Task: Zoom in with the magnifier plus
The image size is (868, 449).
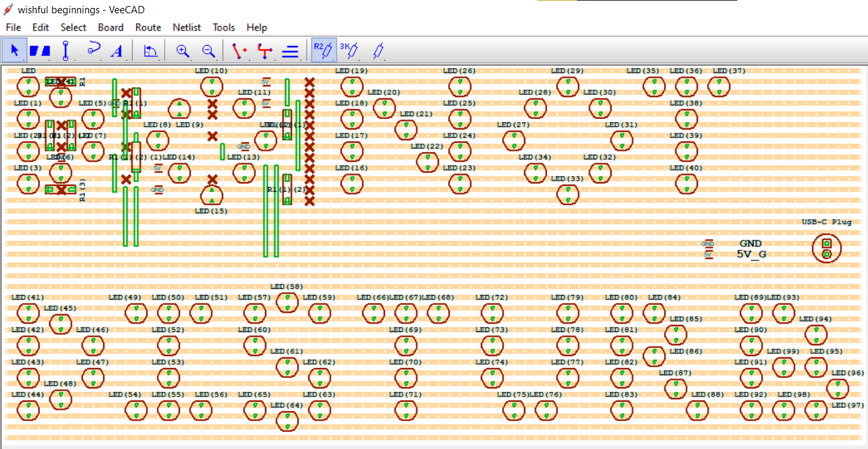Action: 183,50
